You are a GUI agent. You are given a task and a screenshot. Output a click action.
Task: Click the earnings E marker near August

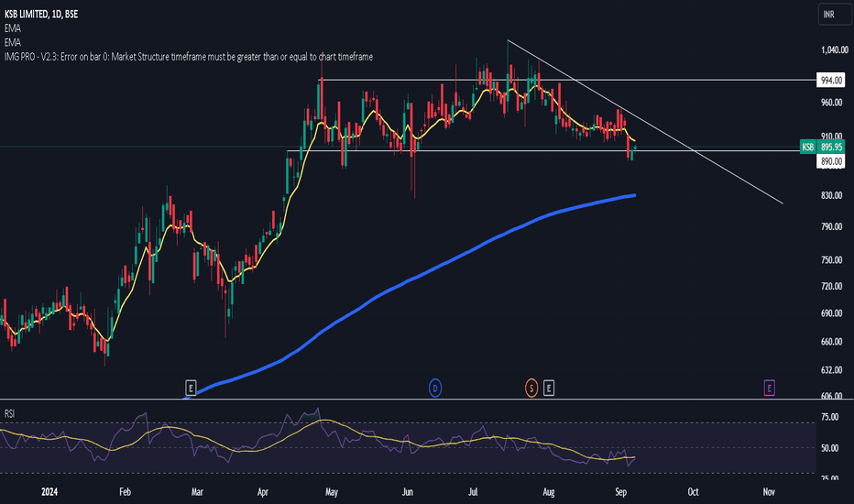click(549, 388)
